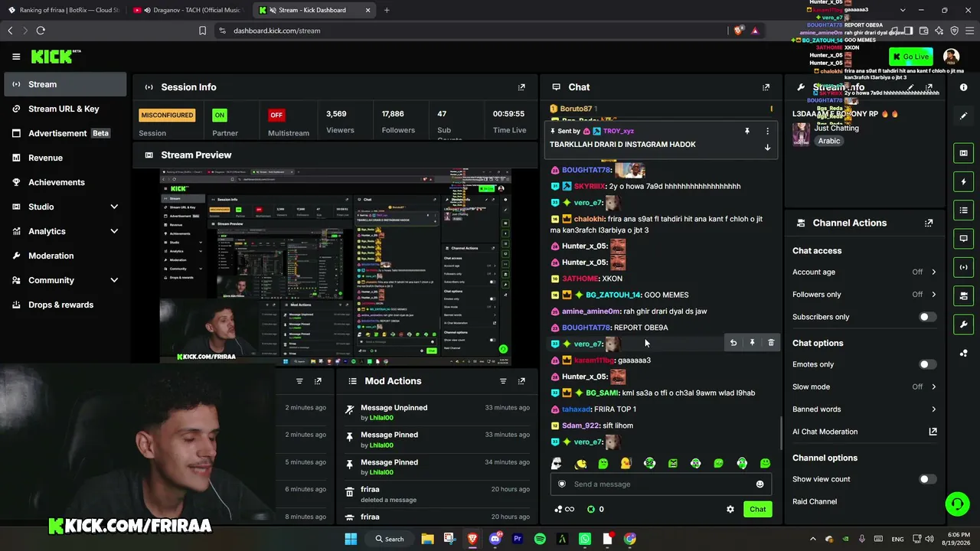The width and height of the screenshot is (980, 551).
Task: Click the info icon in right sidebar
Action: pos(964,87)
